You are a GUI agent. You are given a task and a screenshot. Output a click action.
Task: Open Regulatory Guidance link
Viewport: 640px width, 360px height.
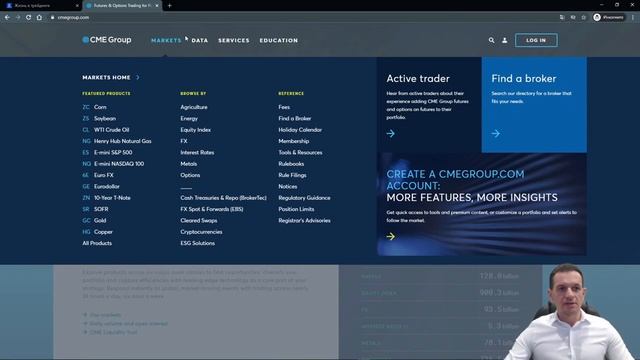pos(304,198)
